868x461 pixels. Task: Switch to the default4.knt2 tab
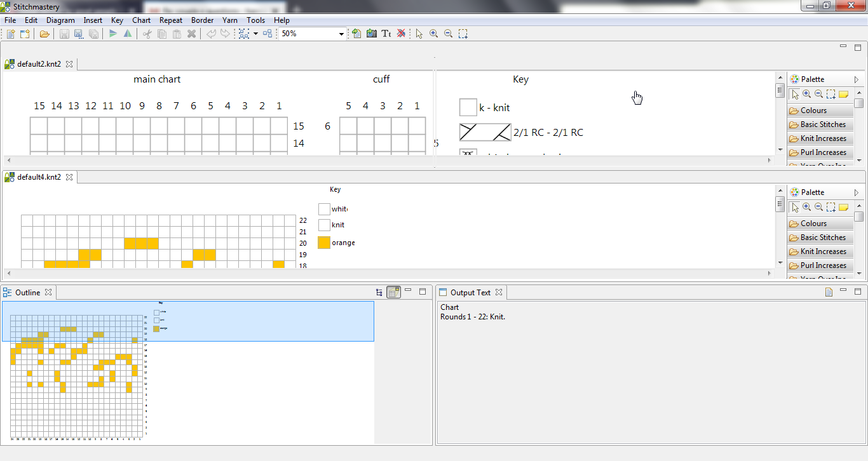tap(38, 177)
